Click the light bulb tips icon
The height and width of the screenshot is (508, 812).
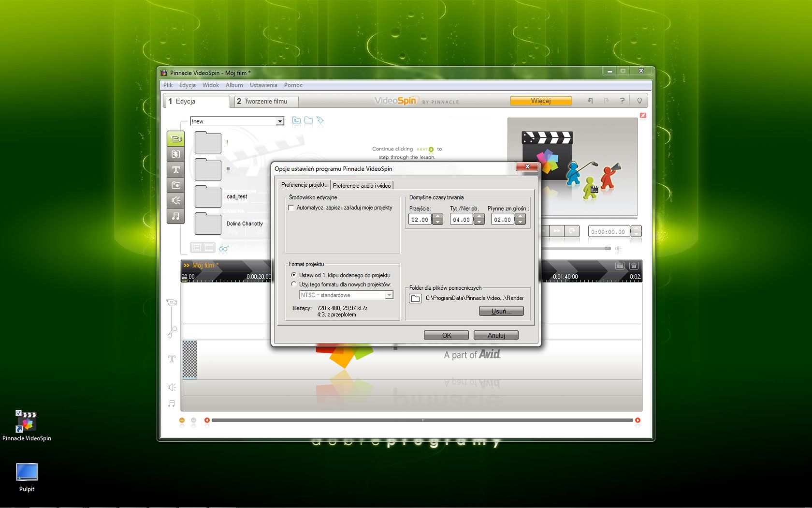639,101
